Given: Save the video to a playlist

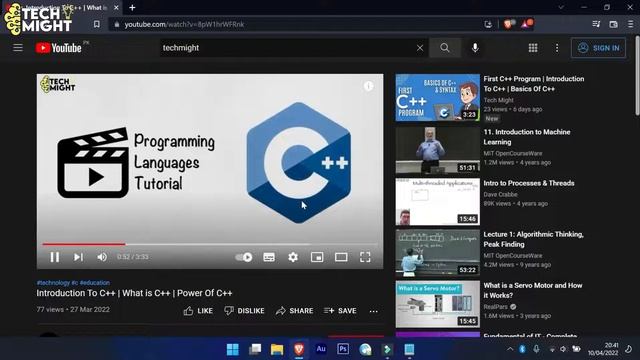Looking at the screenshot, I should tap(340, 311).
